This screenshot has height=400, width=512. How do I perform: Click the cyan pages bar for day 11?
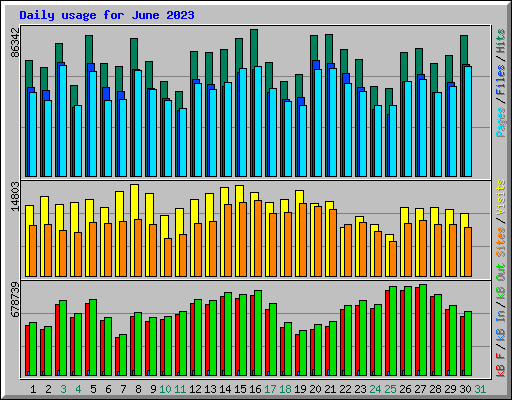(183, 142)
